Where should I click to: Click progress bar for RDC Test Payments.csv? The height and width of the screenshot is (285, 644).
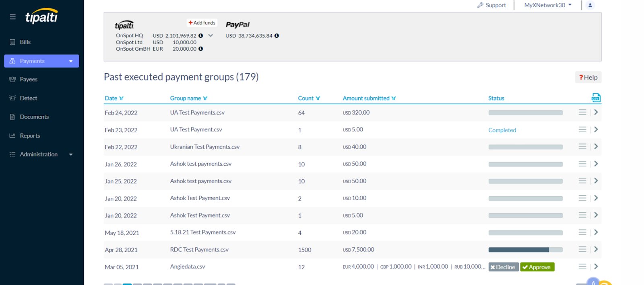525,250
